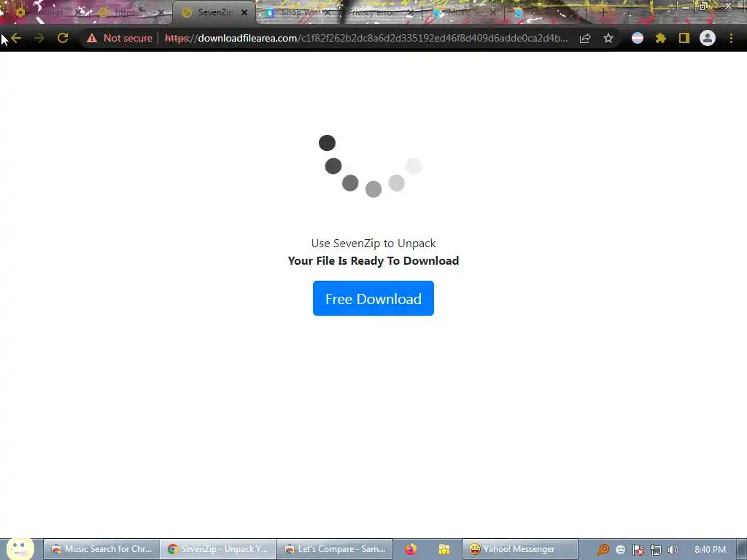Screen dimensions: 747x560
Task: Open the Chrome profile avatar
Action: (x=708, y=38)
